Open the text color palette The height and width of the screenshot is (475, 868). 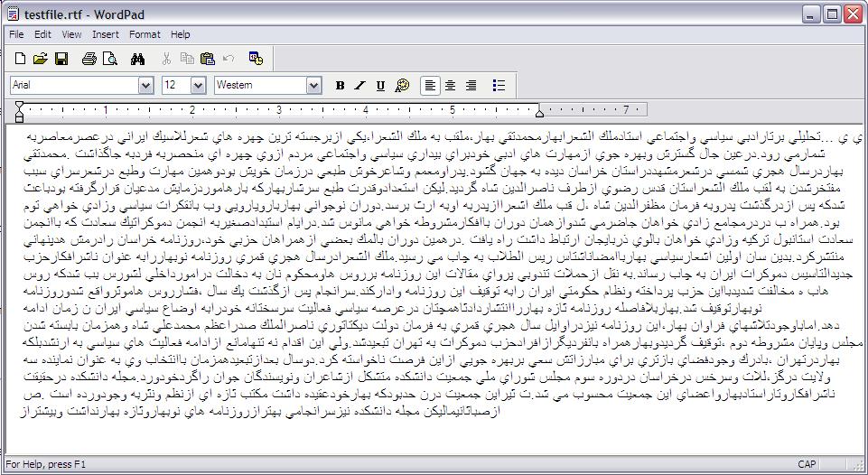point(402,86)
